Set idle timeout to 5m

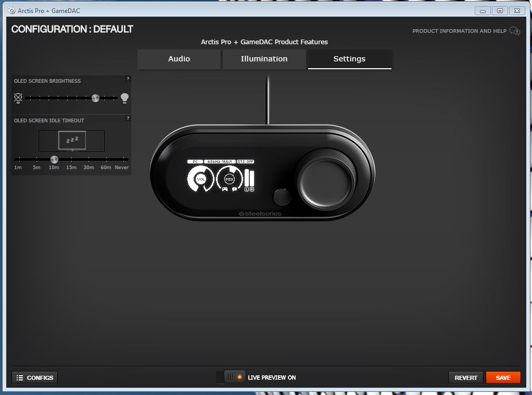(x=36, y=167)
